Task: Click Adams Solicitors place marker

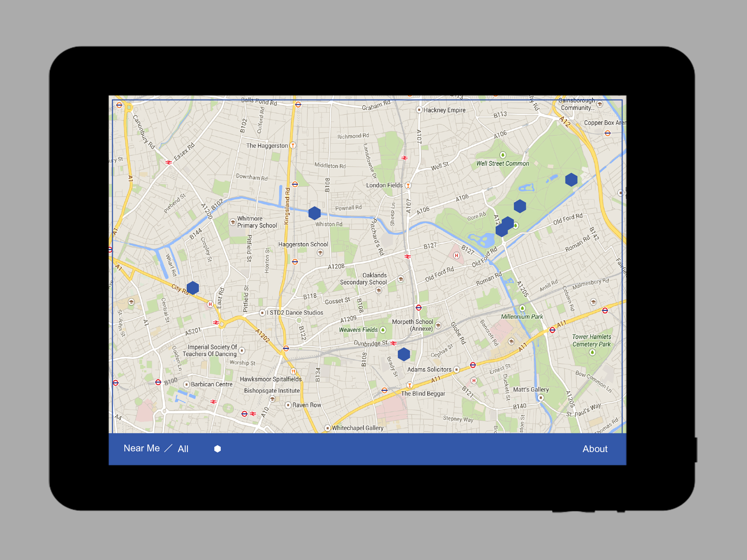Action: click(x=456, y=369)
